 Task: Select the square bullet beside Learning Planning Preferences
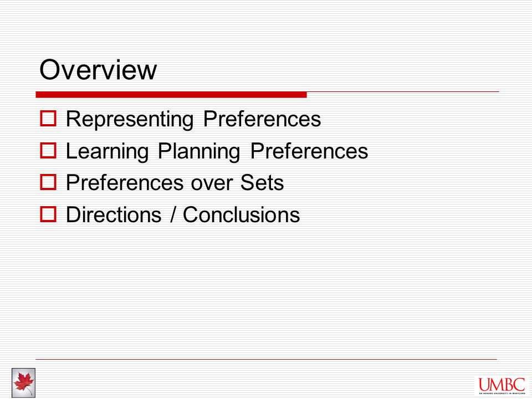coord(48,150)
